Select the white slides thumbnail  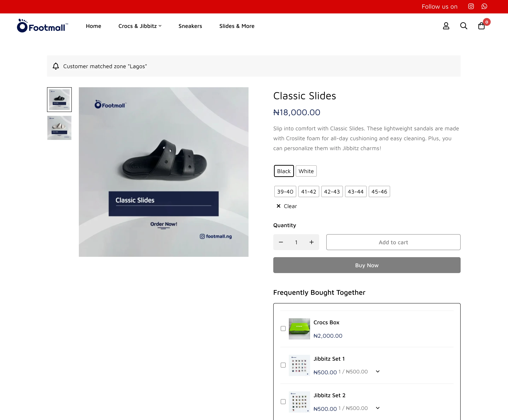pyautogui.click(x=59, y=128)
